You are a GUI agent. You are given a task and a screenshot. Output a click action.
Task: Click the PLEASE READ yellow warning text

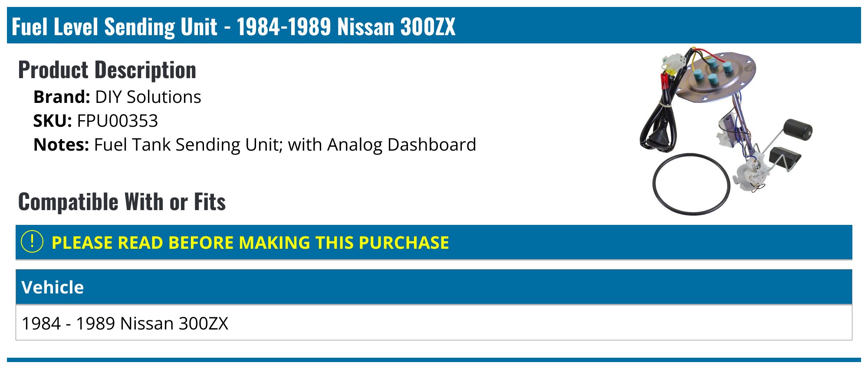coord(250,243)
